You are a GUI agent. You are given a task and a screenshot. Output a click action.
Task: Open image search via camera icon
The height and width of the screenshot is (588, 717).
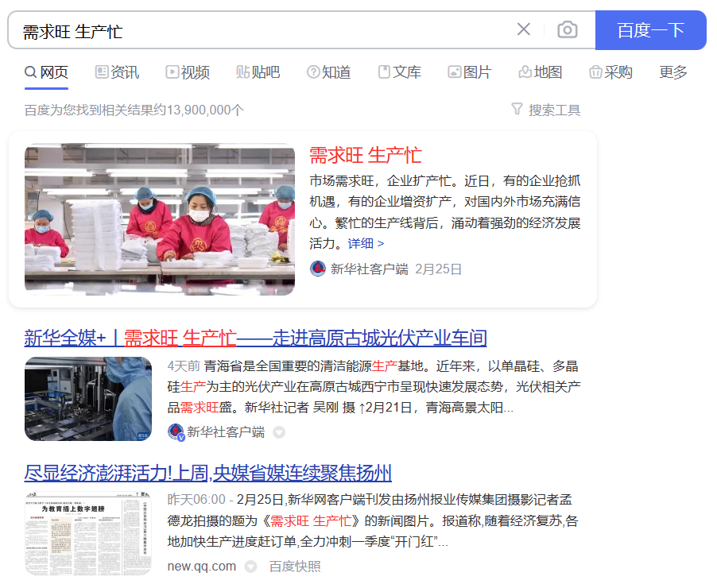[x=567, y=30]
